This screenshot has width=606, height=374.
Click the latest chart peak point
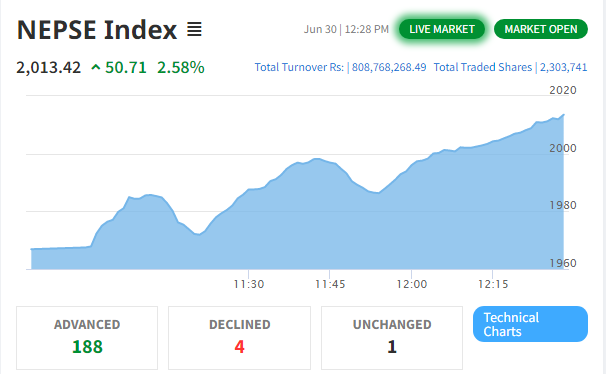tap(564, 114)
